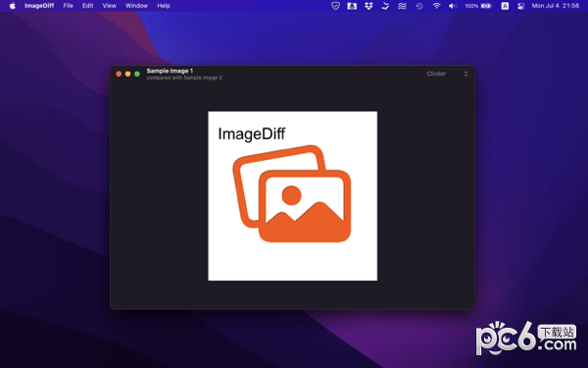Open the File menu
This screenshot has height=368, width=588.
coord(68,6)
